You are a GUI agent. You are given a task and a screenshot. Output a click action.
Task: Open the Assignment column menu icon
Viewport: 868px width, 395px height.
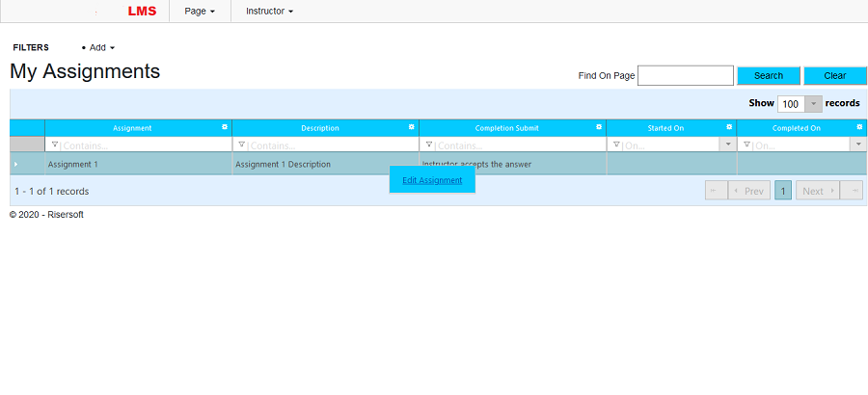click(225, 127)
